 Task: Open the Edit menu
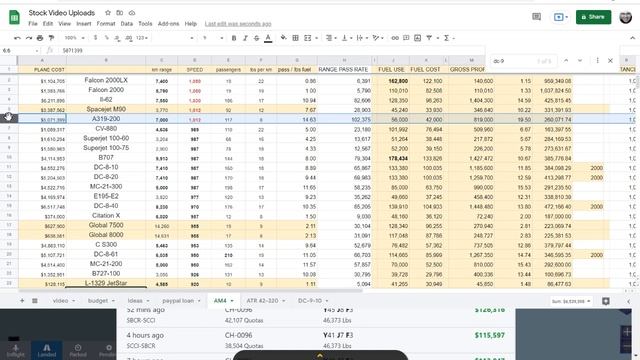[48, 24]
